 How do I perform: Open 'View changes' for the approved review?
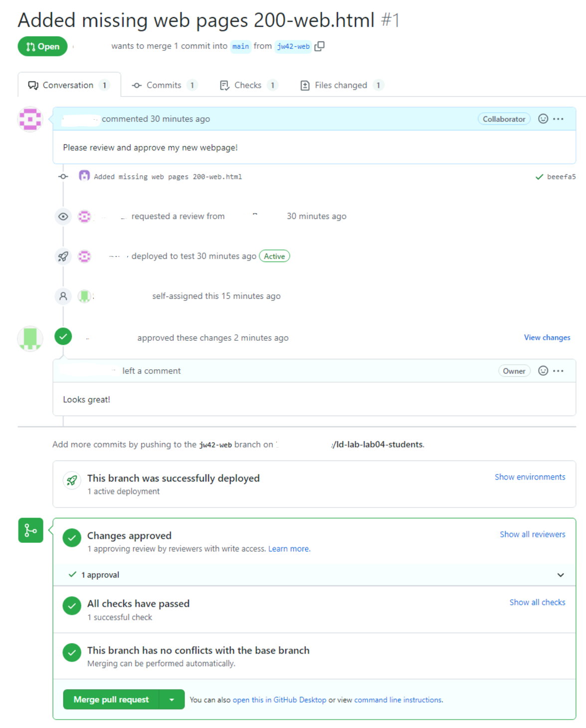coord(547,337)
